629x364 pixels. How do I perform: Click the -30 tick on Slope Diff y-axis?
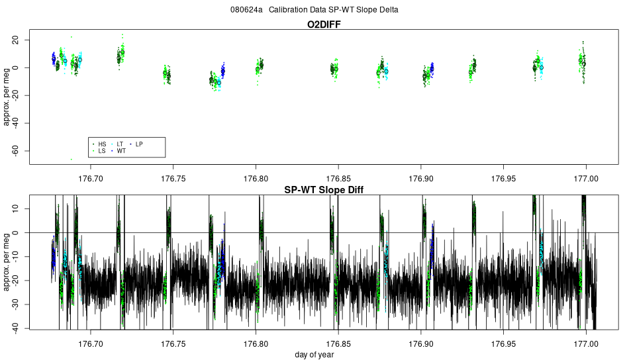coord(15,304)
